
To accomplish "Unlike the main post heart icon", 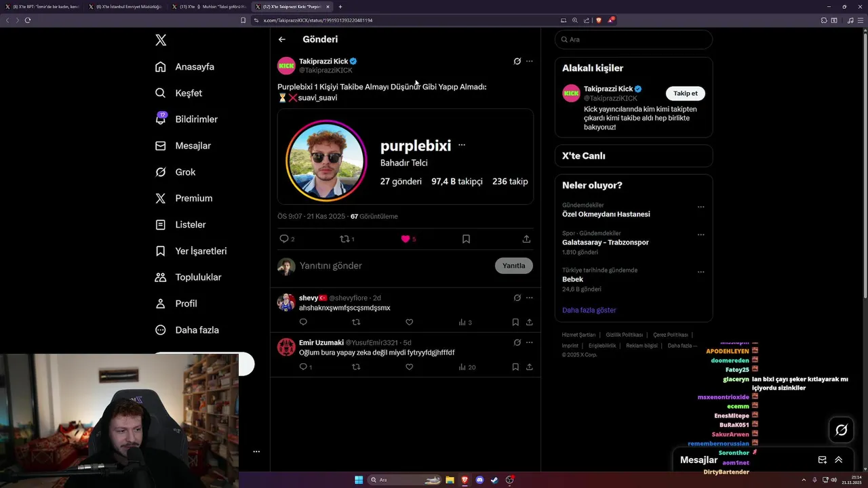I will [x=406, y=239].
